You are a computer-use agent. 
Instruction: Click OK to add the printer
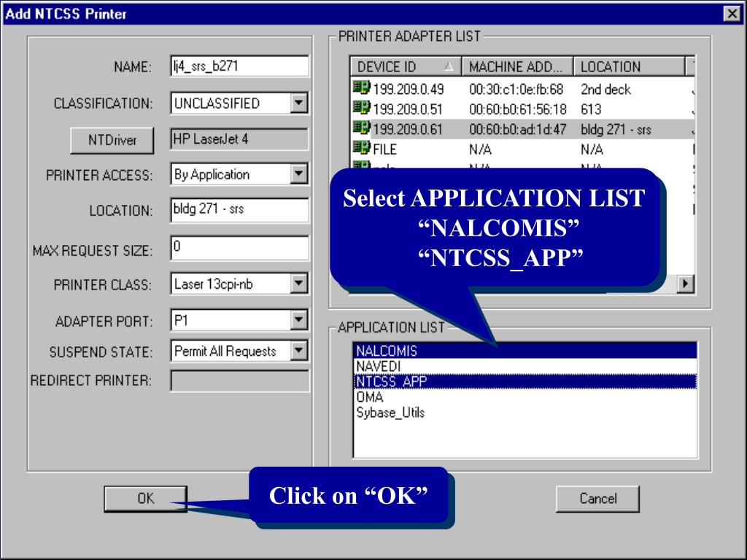click(x=145, y=499)
